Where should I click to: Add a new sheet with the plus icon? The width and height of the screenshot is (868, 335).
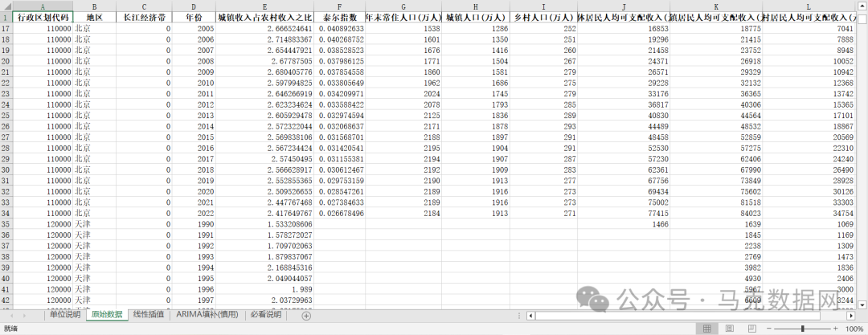[305, 316]
